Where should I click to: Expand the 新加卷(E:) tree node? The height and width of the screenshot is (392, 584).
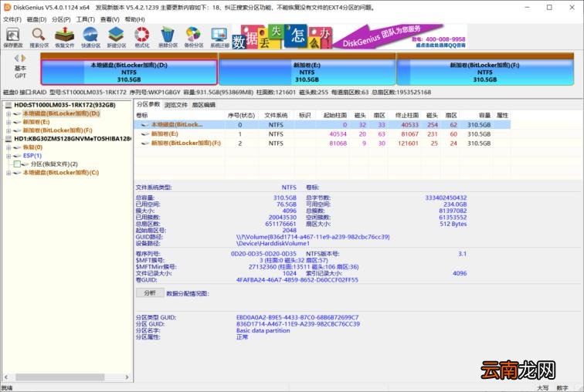click(8, 122)
